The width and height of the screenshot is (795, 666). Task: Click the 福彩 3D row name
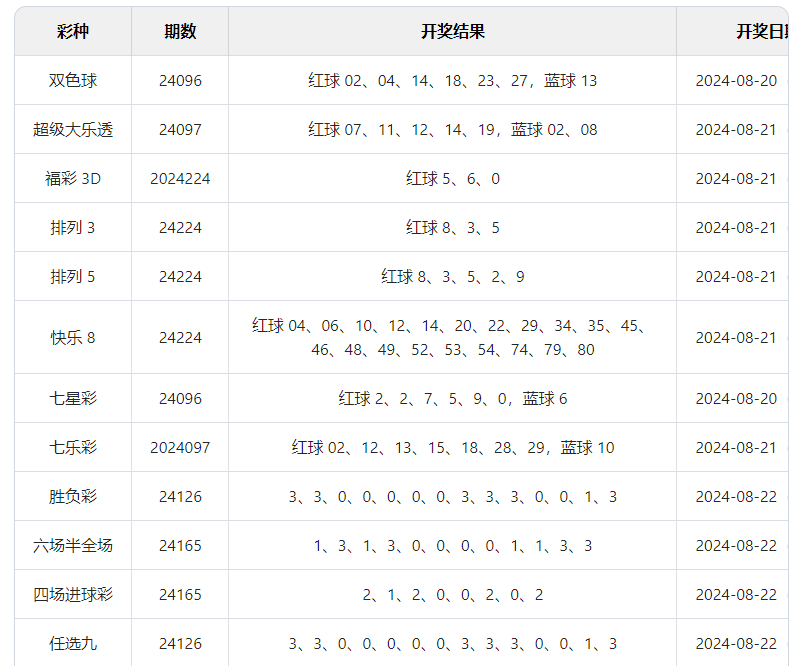click(73, 179)
